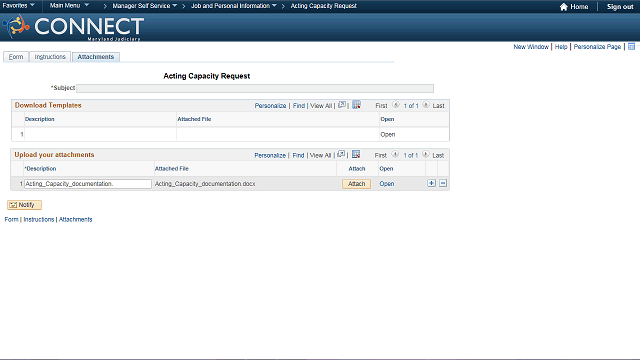Click Download Templates heading
640x360 pixels.
(48, 105)
